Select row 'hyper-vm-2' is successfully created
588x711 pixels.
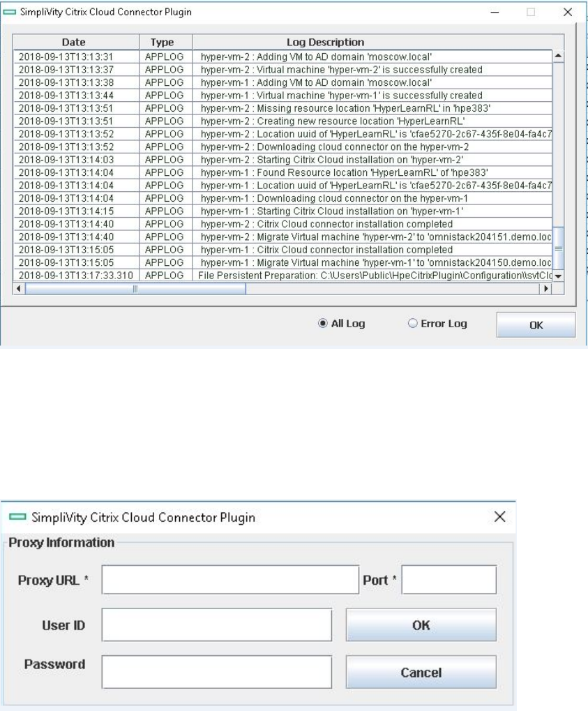282,69
